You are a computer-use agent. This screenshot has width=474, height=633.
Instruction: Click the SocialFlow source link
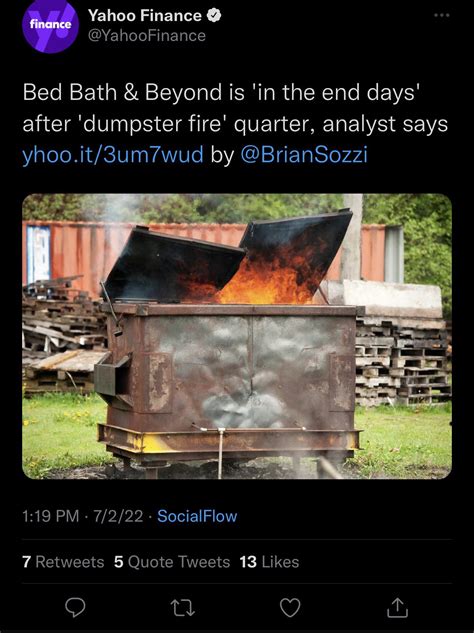tap(197, 516)
